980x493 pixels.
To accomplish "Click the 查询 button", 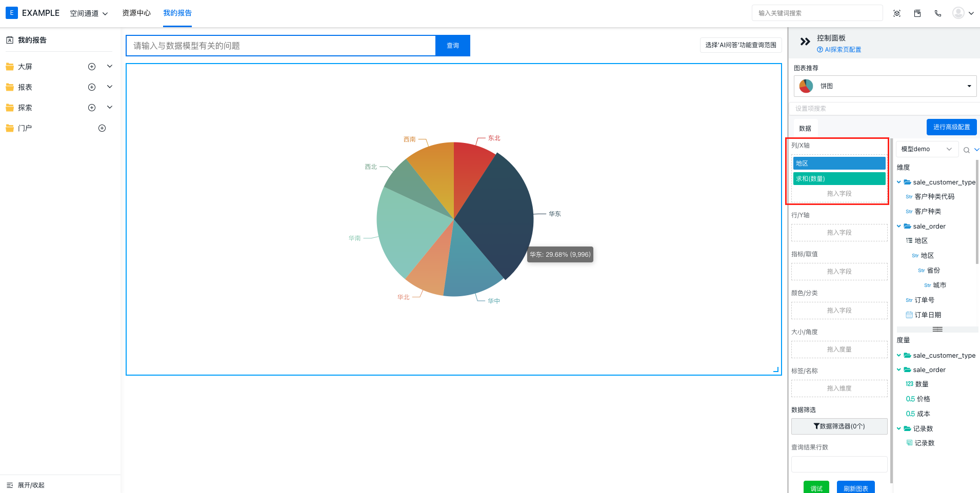I will [453, 46].
